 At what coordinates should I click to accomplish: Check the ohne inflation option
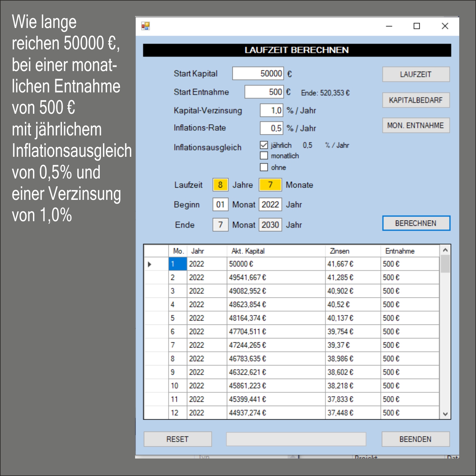click(264, 167)
